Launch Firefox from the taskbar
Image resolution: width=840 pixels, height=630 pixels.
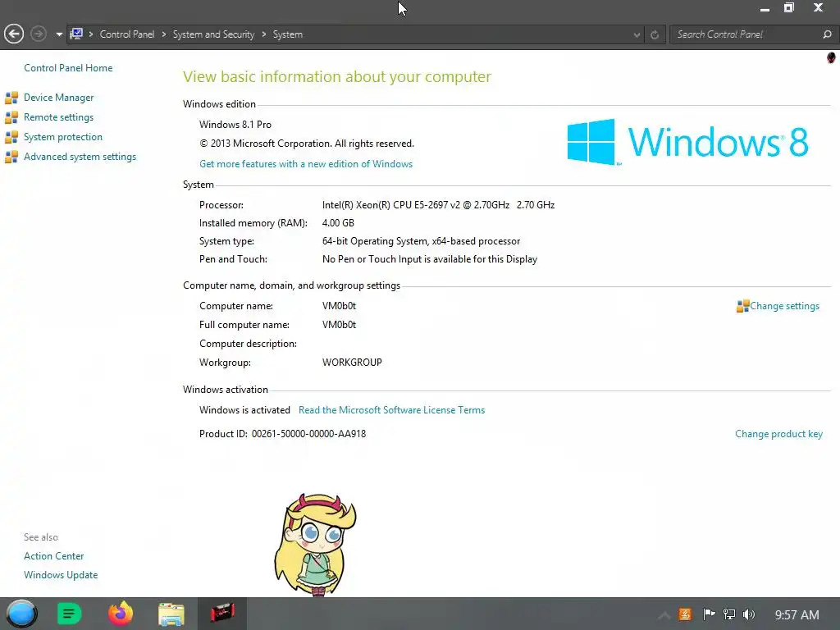[x=121, y=614]
